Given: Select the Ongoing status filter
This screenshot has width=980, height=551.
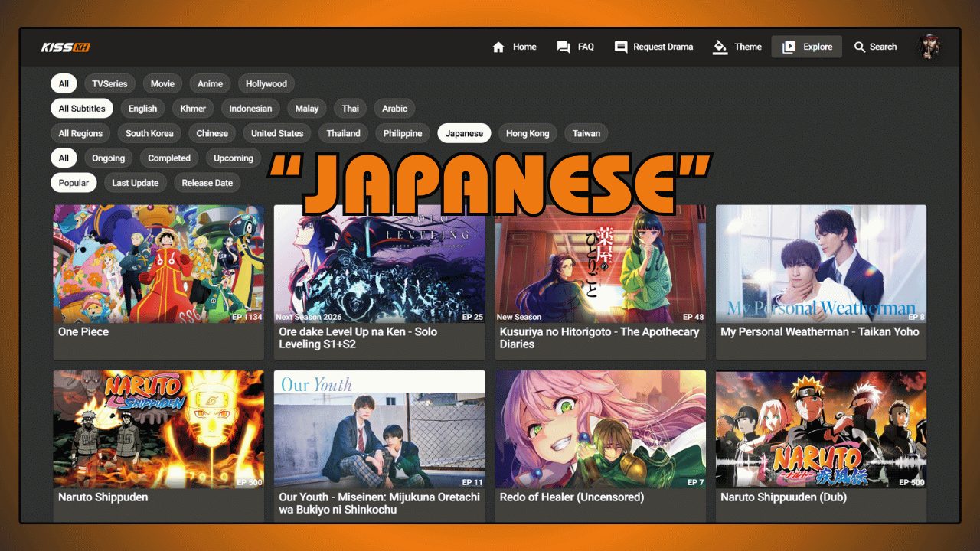Looking at the screenshot, I should (x=108, y=158).
